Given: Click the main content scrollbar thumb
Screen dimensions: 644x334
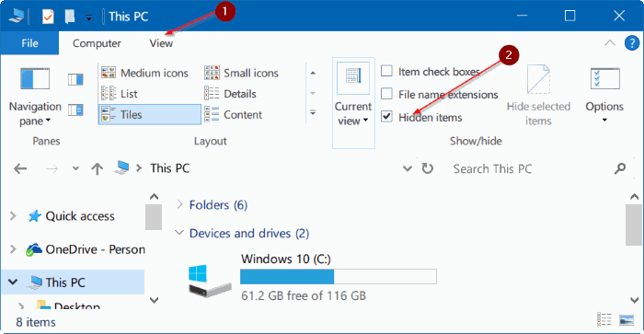Looking at the screenshot, I should [x=634, y=225].
